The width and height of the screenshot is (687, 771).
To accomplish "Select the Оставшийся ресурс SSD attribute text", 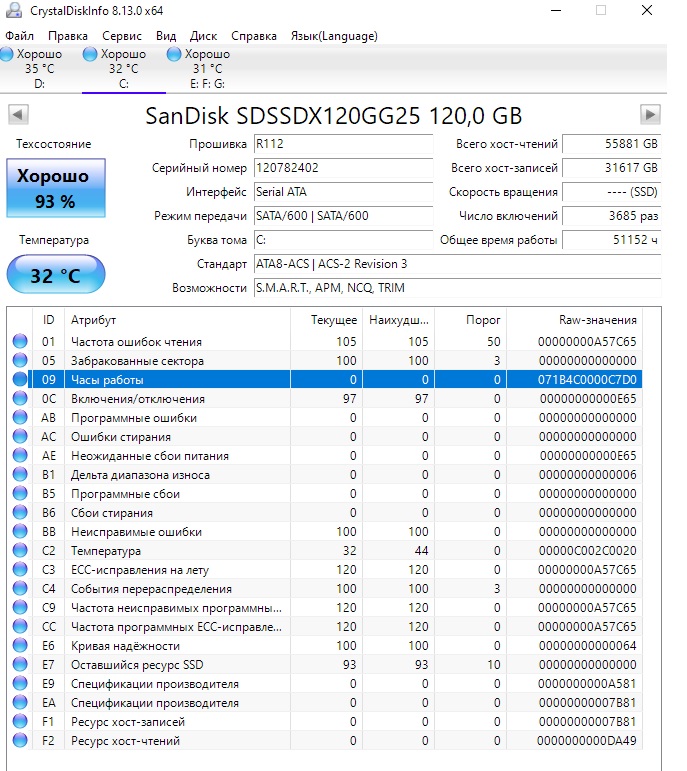I will [137, 665].
